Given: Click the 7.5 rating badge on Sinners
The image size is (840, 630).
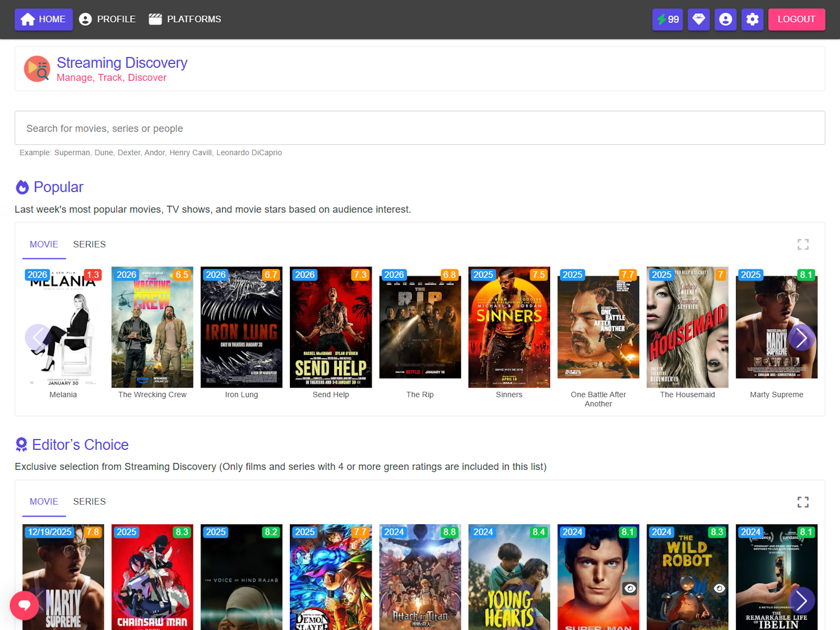Looking at the screenshot, I should [538, 275].
